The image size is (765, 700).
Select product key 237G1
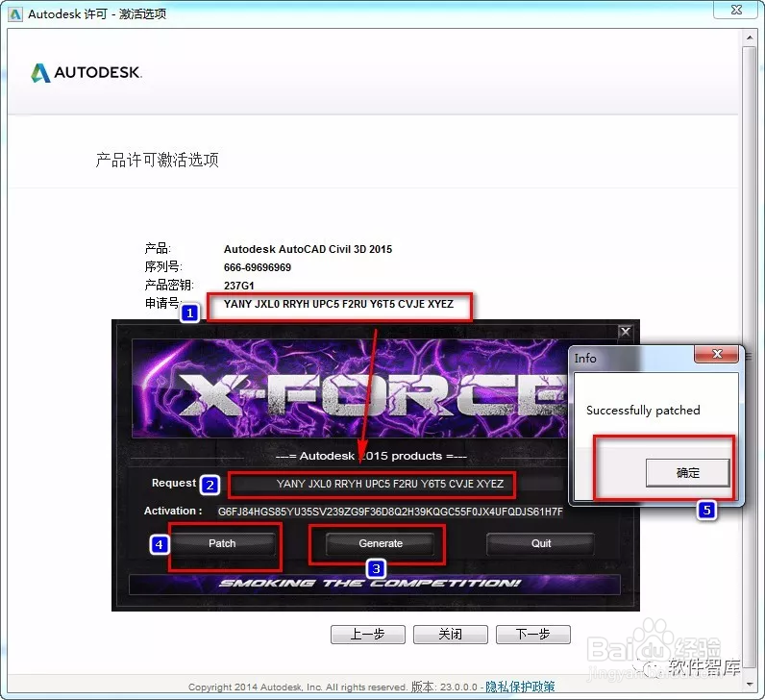click(238, 286)
